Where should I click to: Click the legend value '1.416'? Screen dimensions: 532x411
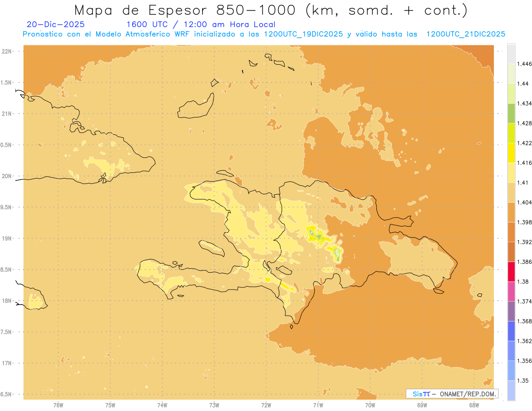525,163
